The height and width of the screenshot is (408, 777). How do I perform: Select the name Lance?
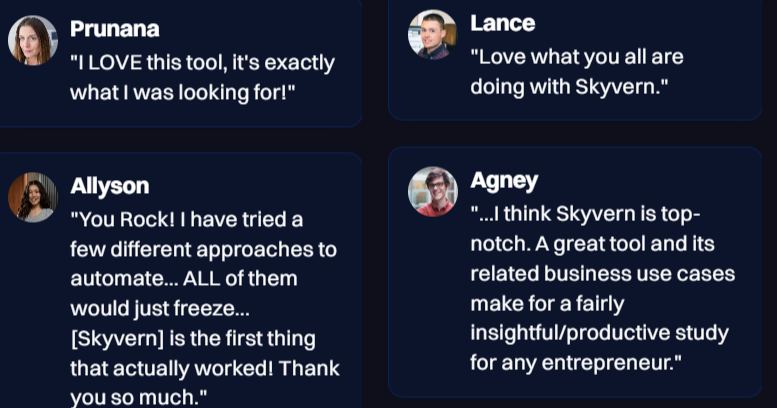point(502,23)
